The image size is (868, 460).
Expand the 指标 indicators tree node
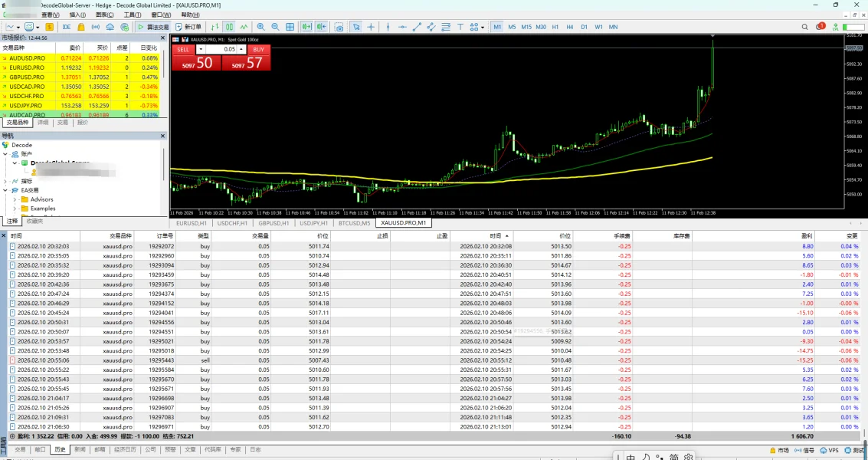tap(5, 181)
